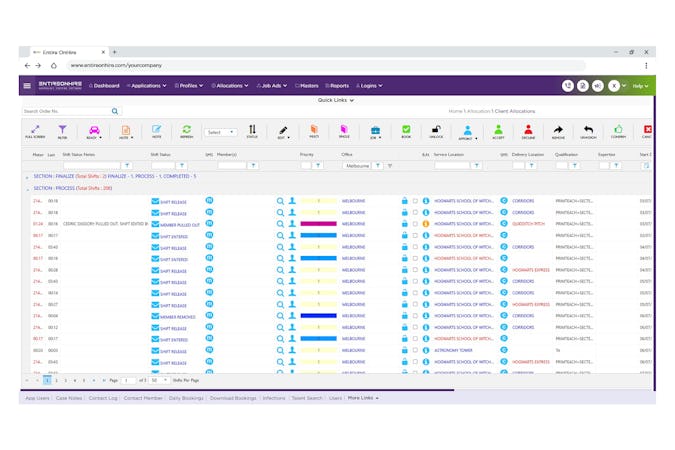Tick checkbox in first Hogwarts shift row

point(415,201)
